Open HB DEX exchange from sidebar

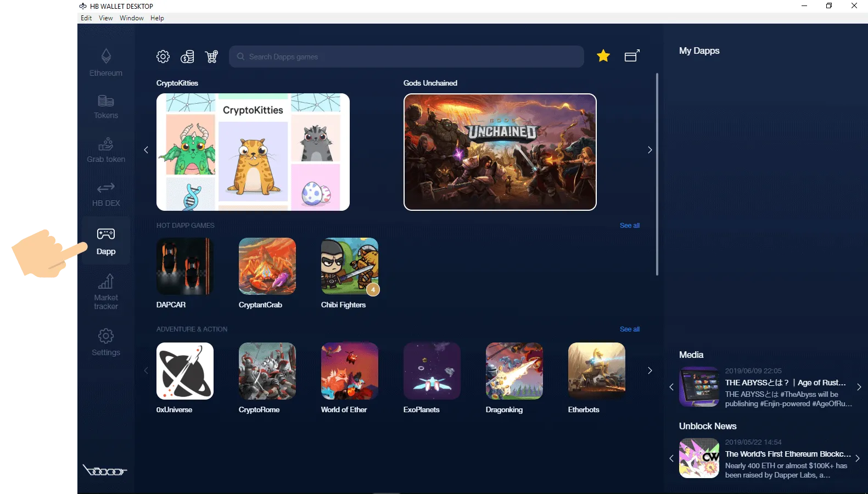[x=106, y=194]
